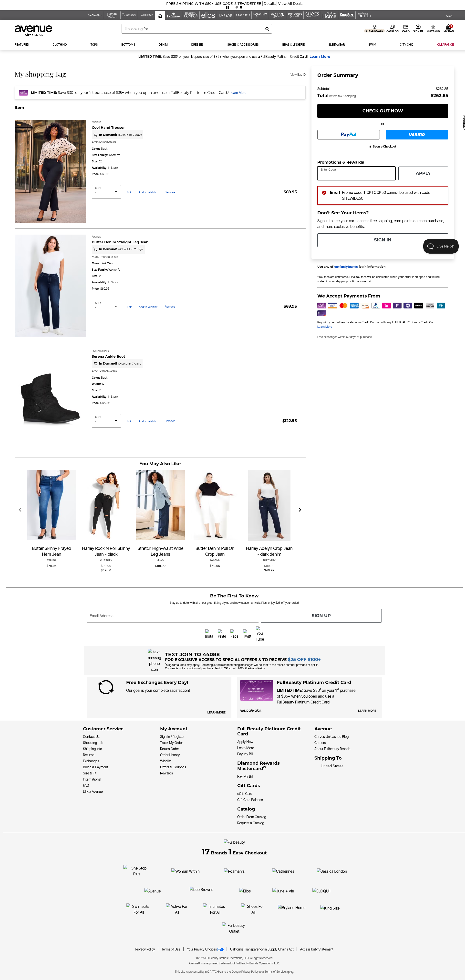Focus the promo Enter Code field
465x980 pixels.
click(x=356, y=173)
